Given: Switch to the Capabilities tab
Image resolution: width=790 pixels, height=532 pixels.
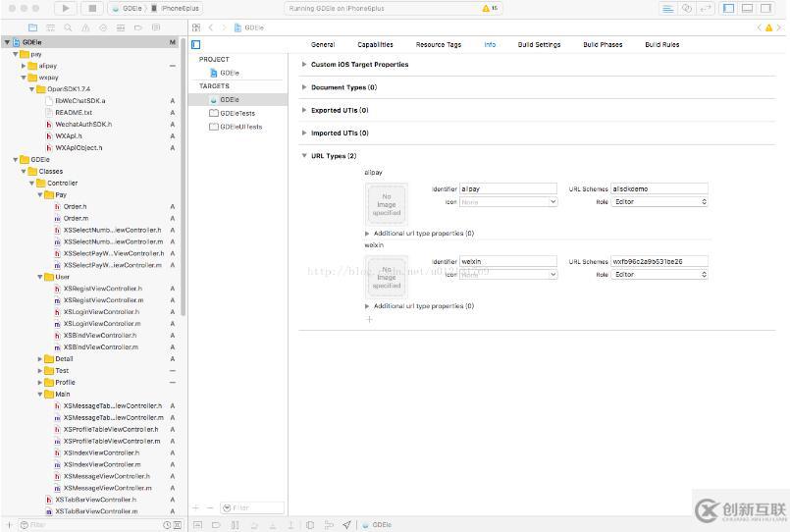Looking at the screenshot, I should 375,45.
